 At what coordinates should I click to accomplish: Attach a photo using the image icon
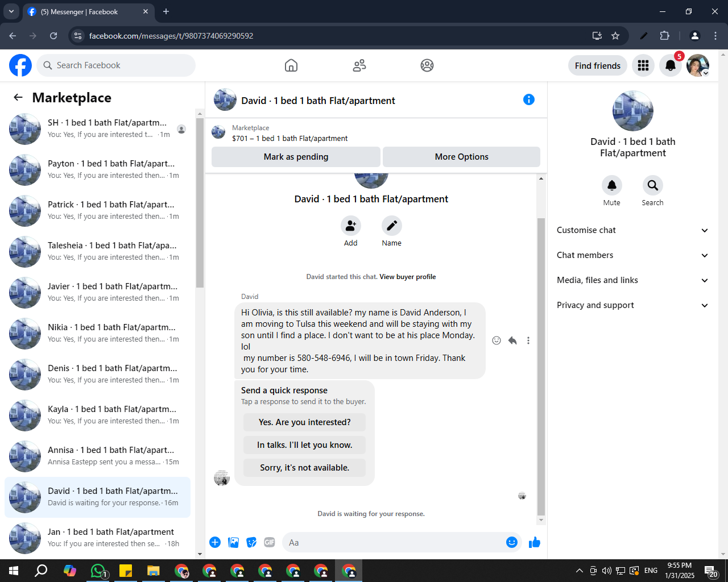233,542
